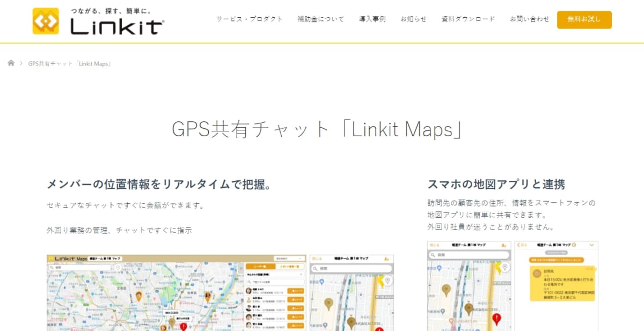Click the Linkit logo in the top header
Image resolution: width=644 pixels, height=331 pixels.
point(99,20)
